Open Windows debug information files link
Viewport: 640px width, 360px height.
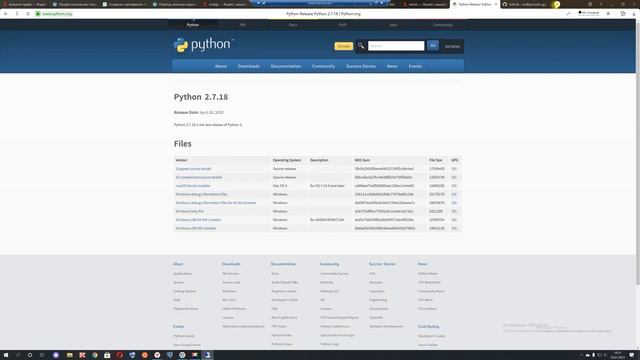202,194
